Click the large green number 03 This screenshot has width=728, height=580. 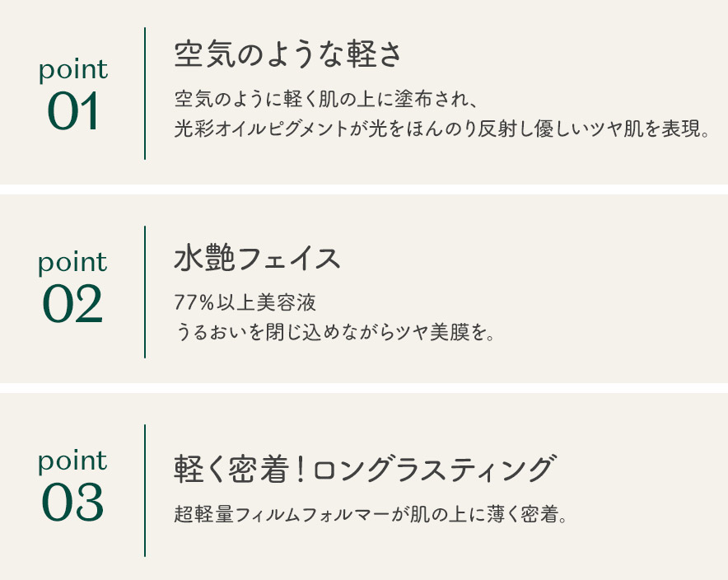72,503
